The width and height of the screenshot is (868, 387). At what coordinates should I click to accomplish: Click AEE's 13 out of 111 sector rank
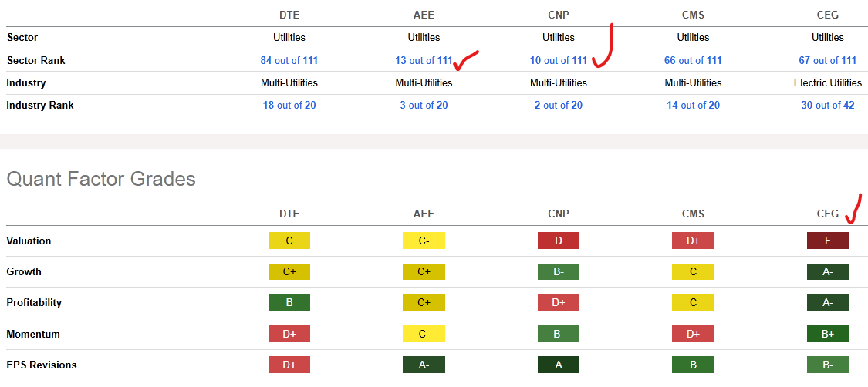point(423,60)
